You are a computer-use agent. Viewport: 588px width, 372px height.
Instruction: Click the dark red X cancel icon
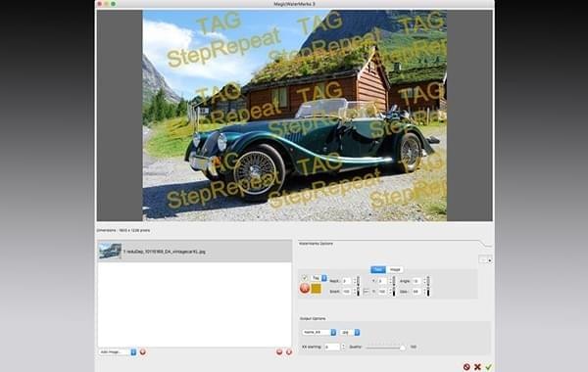click(x=477, y=367)
